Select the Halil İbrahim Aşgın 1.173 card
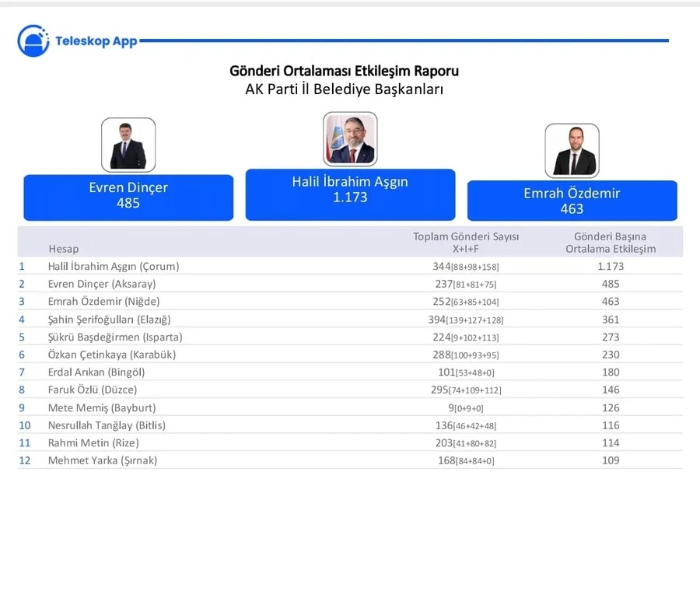 pyautogui.click(x=350, y=194)
